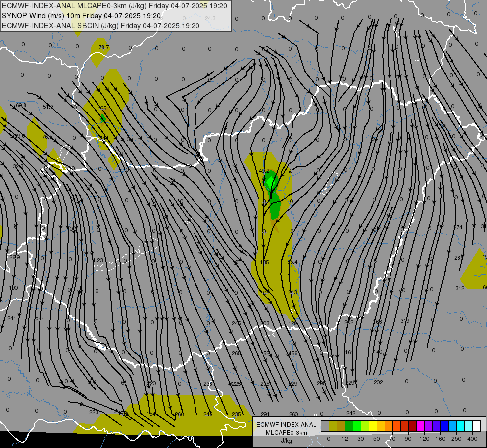Click the map value 238
The width and height of the screenshot is (487, 448).
[x=208, y=384]
